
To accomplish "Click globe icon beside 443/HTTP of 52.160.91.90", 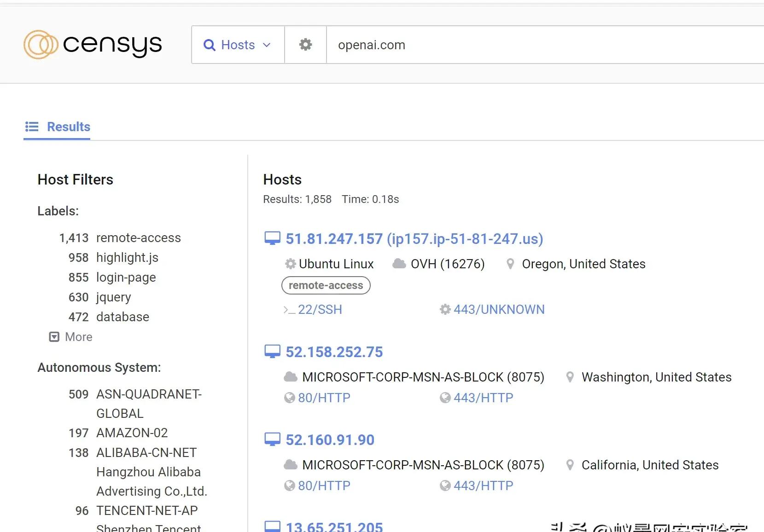I will (445, 486).
